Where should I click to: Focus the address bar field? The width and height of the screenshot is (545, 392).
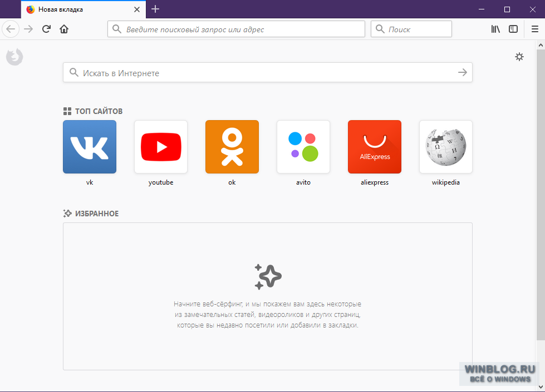(237, 29)
